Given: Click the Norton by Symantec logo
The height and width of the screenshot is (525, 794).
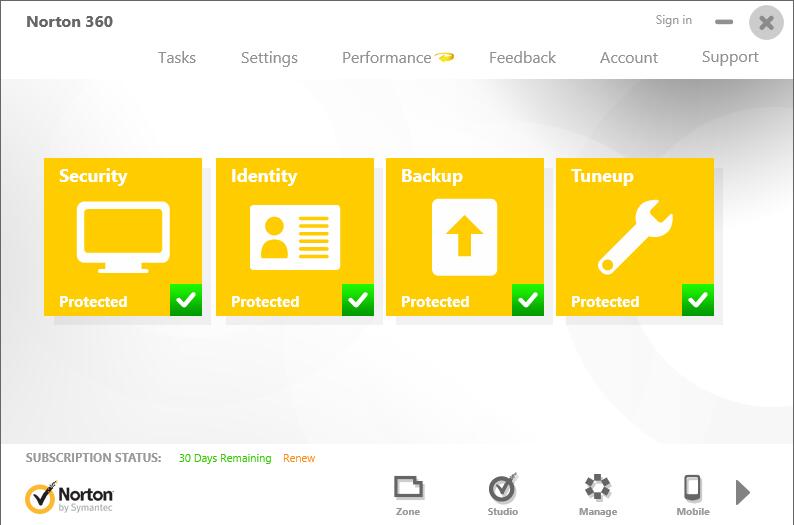Looking at the screenshot, I should click(69, 497).
